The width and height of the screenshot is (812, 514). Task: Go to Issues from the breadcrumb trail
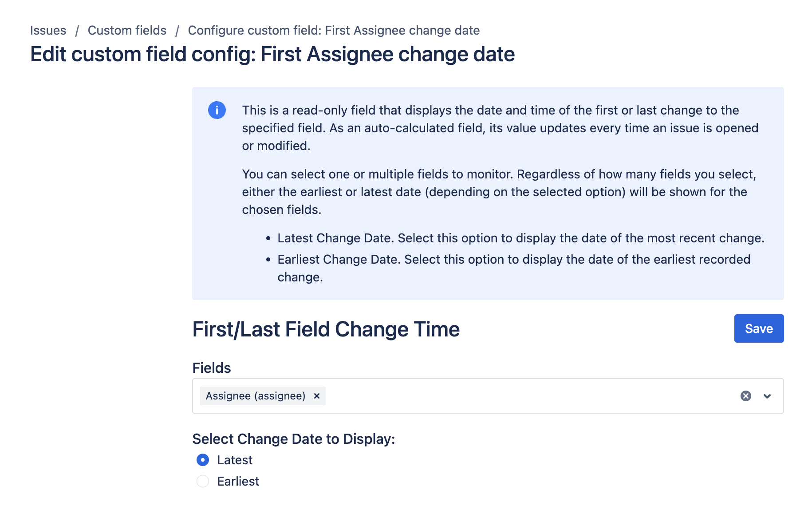click(x=48, y=30)
